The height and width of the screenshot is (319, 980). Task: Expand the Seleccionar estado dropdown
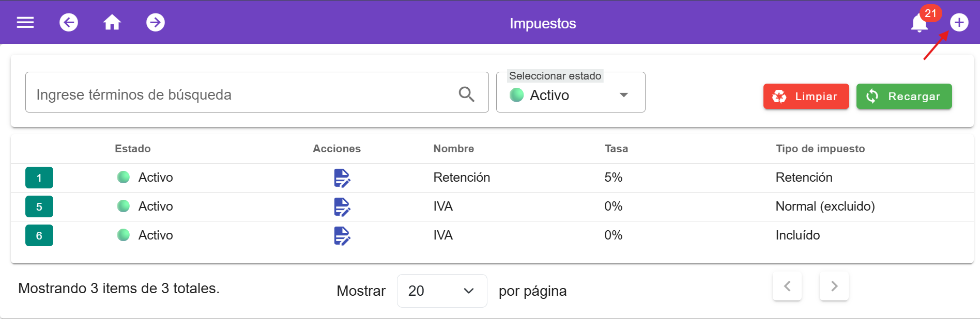pyautogui.click(x=571, y=92)
